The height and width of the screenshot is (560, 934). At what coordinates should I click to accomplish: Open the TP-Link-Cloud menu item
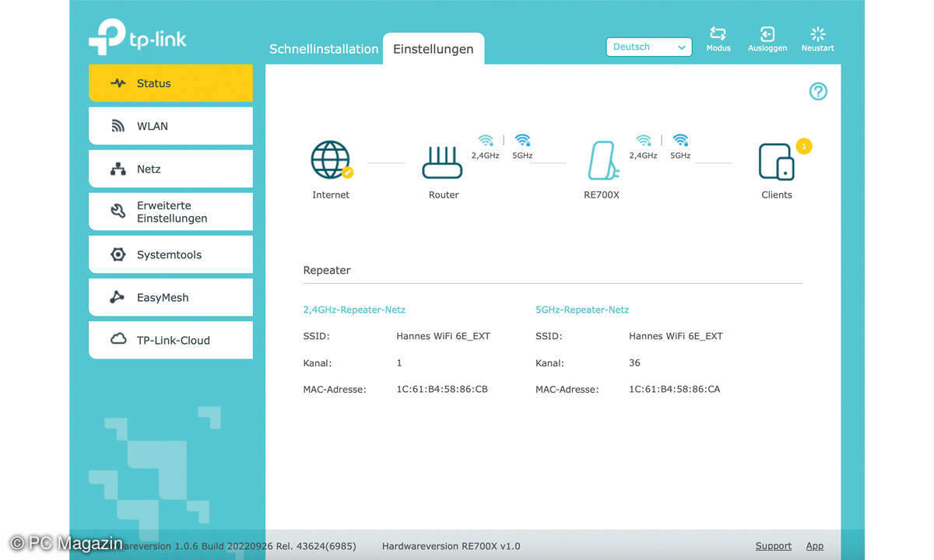pyautogui.click(x=170, y=340)
